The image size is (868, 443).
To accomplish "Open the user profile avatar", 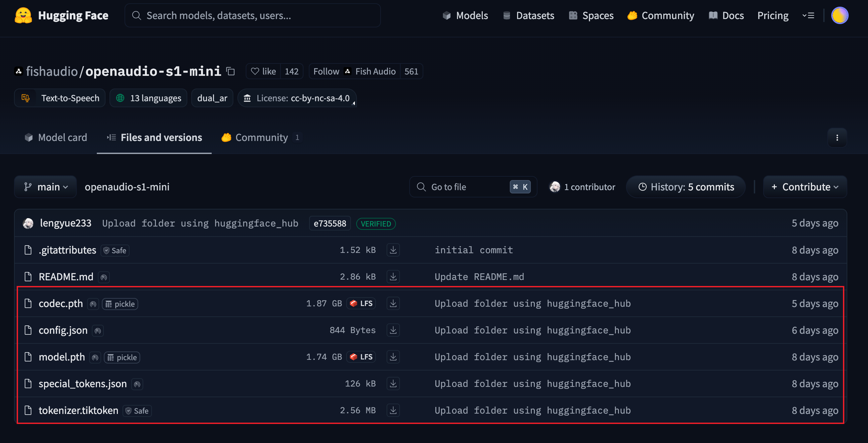I will [839, 15].
